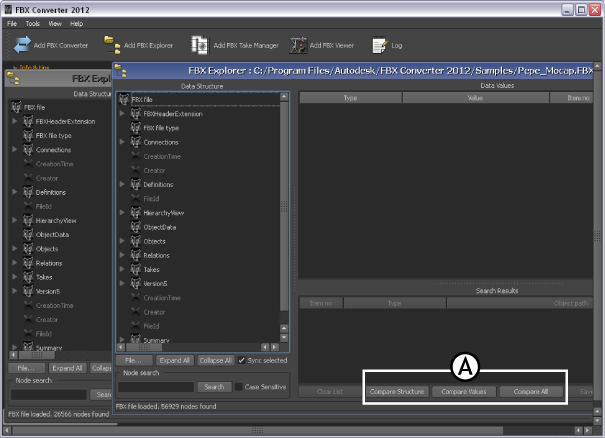The image size is (605, 438).
Task: Click FBXHeaderExtension node icon in front explorer
Action: pos(136,113)
